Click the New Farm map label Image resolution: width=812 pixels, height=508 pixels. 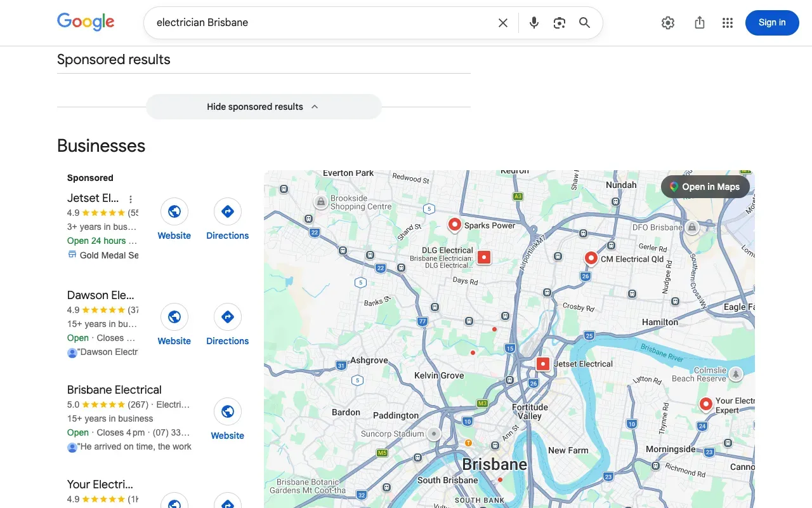click(x=568, y=450)
